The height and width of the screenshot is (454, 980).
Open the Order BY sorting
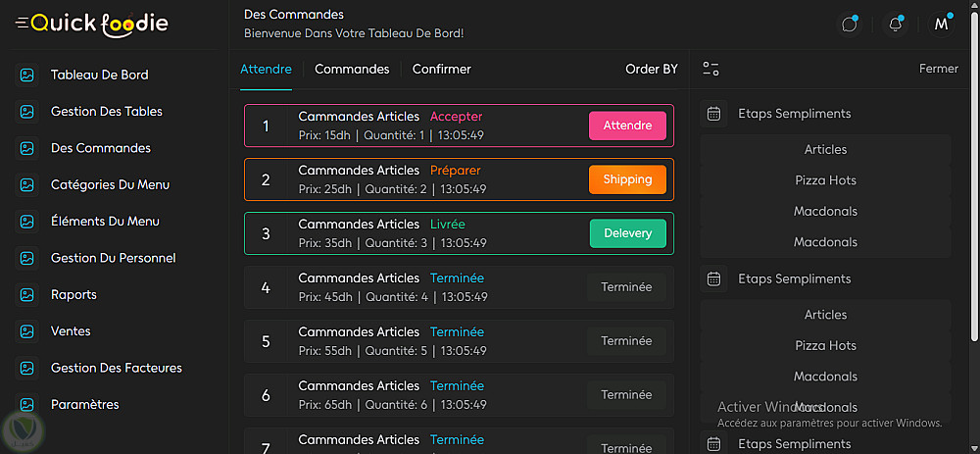click(652, 70)
